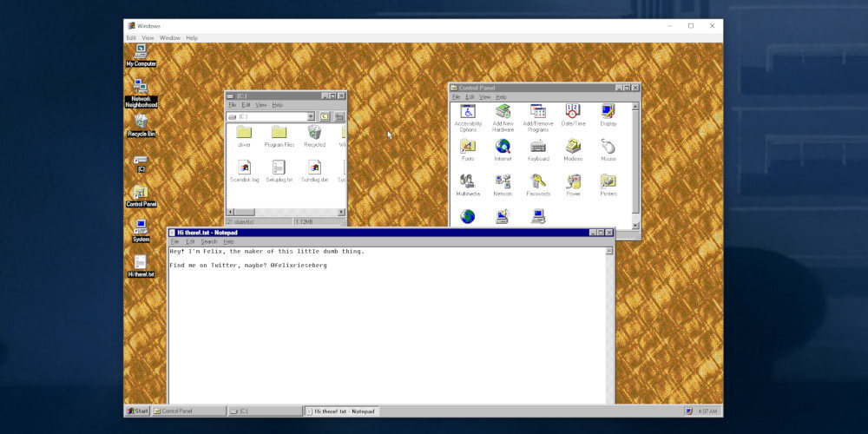This screenshot has height=434, width=868.
Task: Open the outer Windows app Window menu
Action: coord(170,38)
